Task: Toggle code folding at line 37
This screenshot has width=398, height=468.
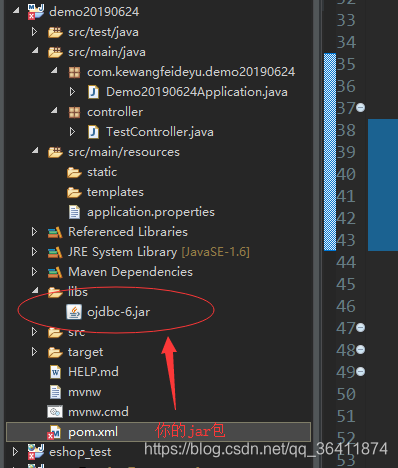Action: pyautogui.click(x=361, y=108)
